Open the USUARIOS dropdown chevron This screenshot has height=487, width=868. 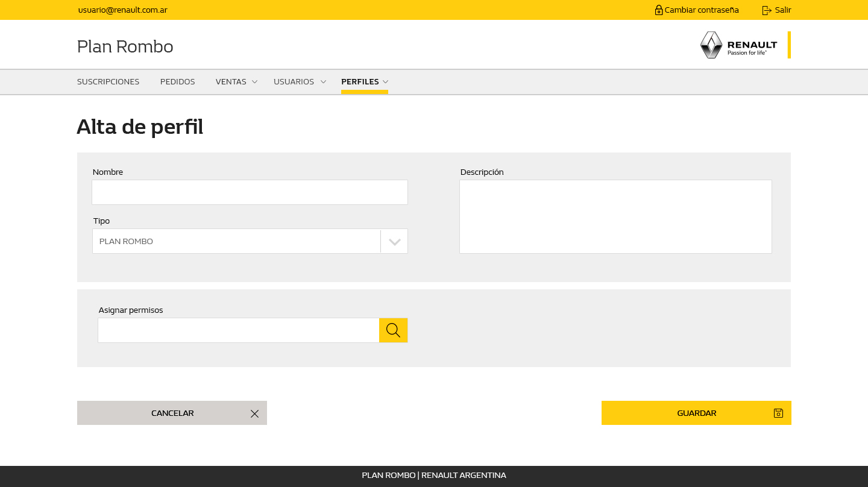tap(323, 81)
